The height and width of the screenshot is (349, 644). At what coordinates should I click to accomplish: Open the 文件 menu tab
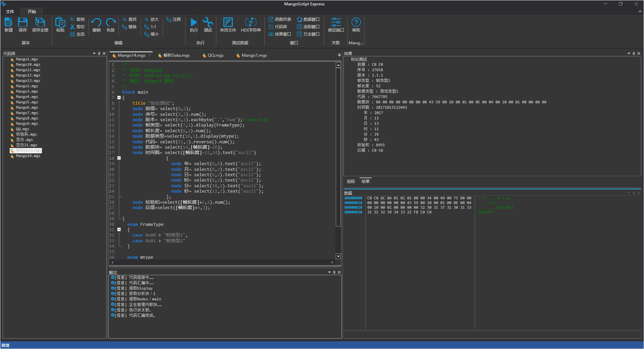pyautogui.click(x=10, y=11)
